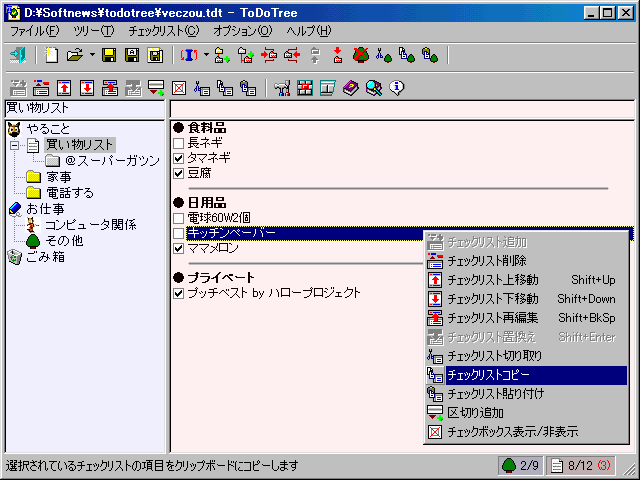Click the show/hide checkbox toolbar icon
Viewport: 640px width, 480px height.
click(x=179, y=88)
